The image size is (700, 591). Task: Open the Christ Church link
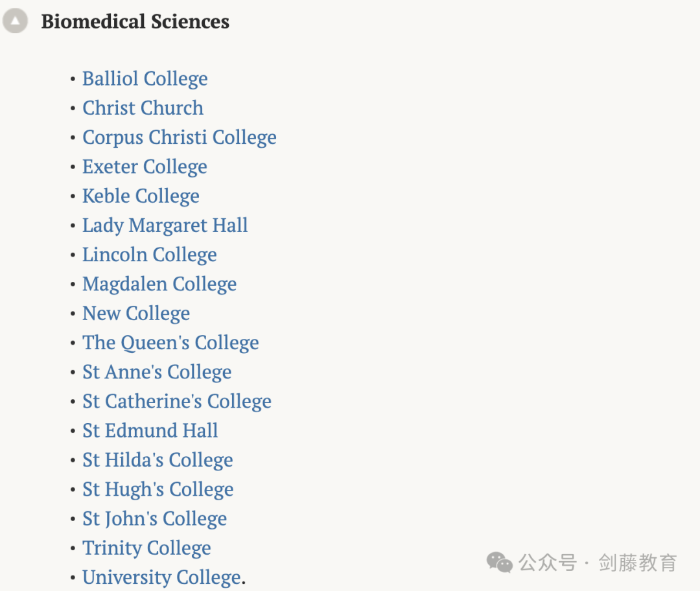pyautogui.click(x=143, y=108)
